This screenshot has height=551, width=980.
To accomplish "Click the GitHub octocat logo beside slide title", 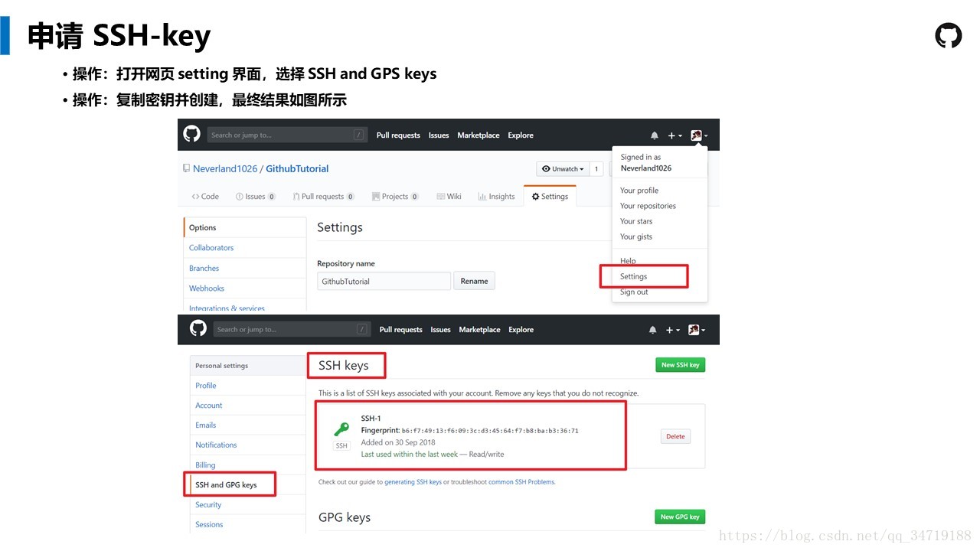I will 949,36.
